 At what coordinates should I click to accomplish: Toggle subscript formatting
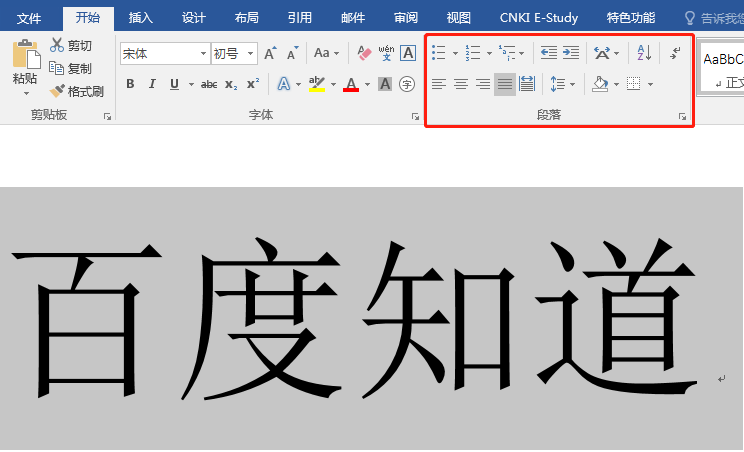(231, 84)
